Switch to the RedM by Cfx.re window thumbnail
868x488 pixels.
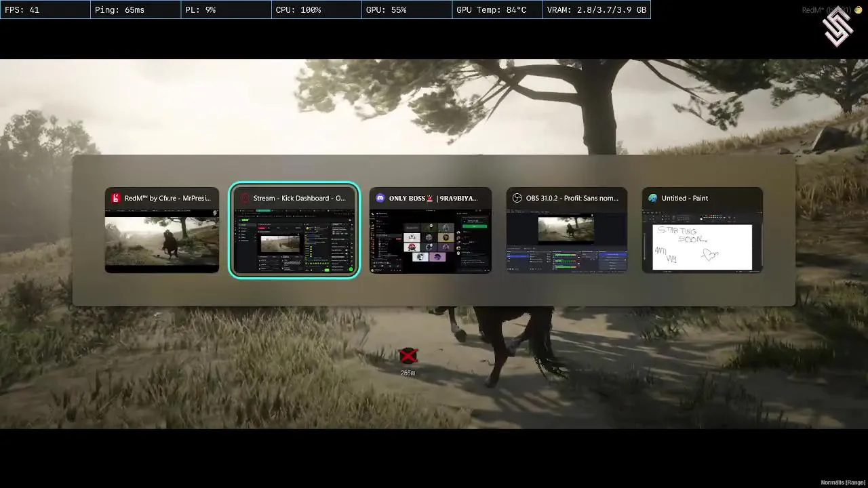point(162,230)
